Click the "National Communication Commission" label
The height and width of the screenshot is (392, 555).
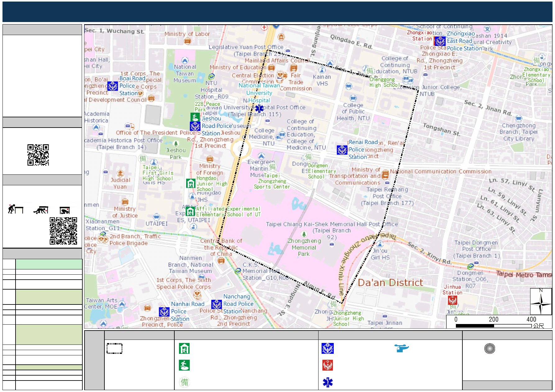coord(441,171)
